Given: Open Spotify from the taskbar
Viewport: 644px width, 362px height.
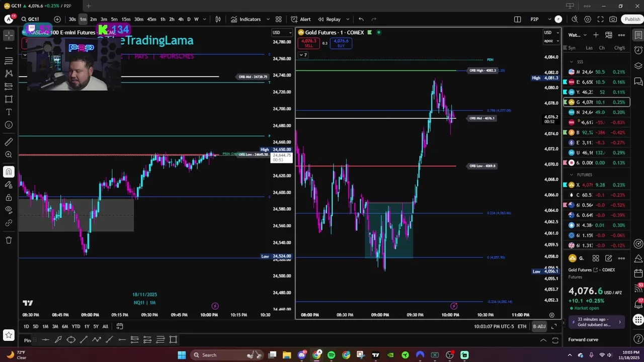Looking at the screenshot, I should click(x=331, y=355).
